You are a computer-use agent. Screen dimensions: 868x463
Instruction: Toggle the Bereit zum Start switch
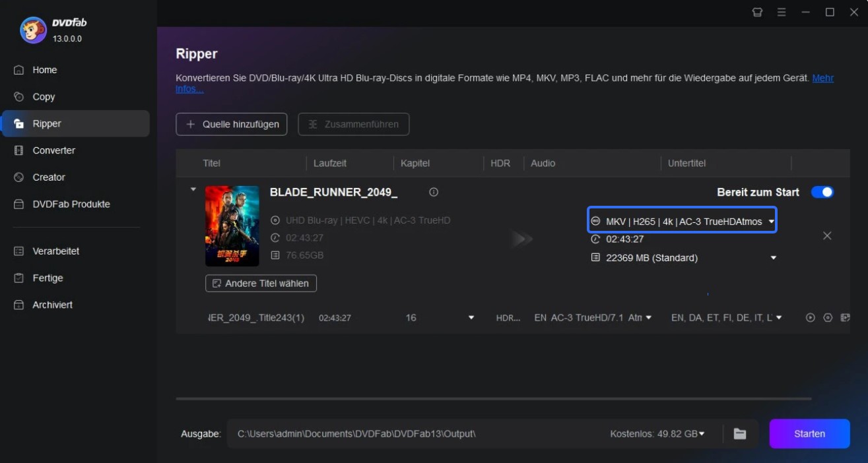click(822, 192)
